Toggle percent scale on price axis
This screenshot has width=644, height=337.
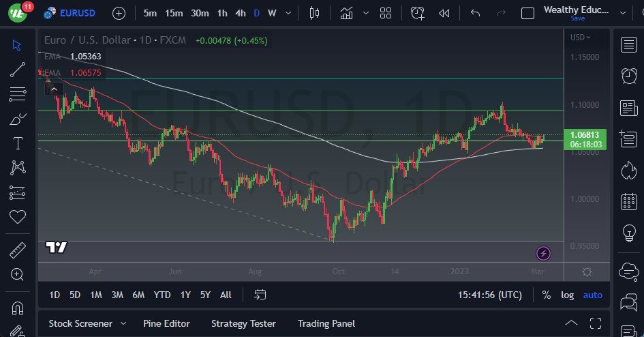(546, 295)
